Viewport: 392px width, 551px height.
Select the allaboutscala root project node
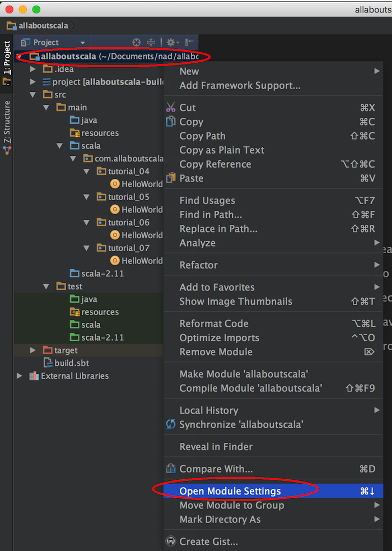106,56
